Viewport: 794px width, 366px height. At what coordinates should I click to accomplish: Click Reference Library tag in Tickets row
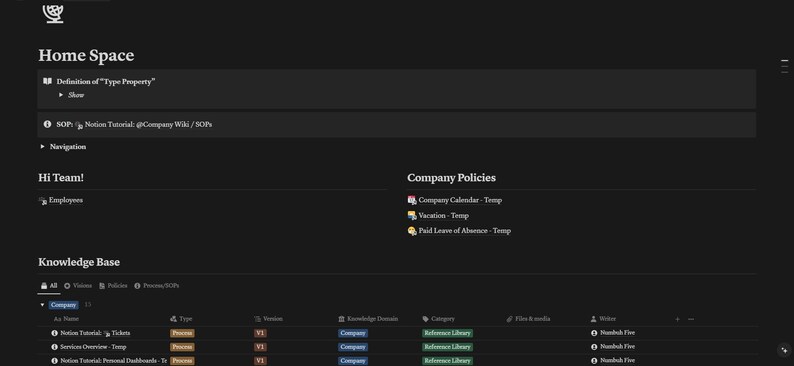448,333
